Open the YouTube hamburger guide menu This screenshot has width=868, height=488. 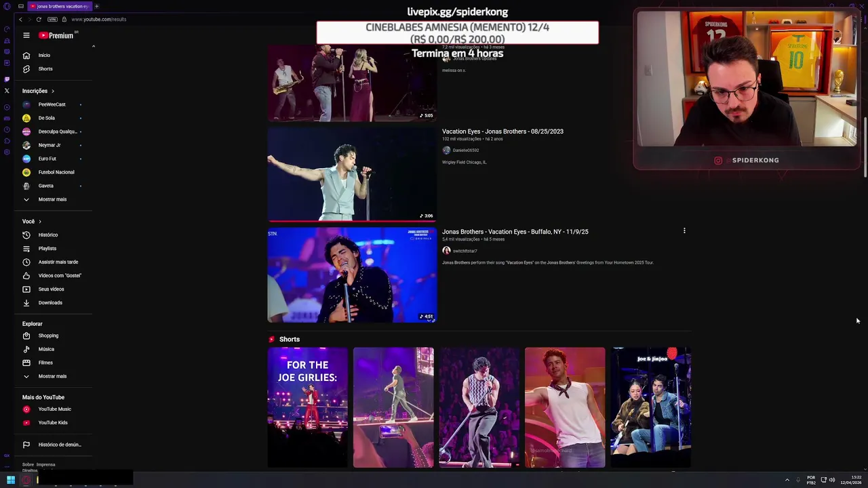pyautogui.click(x=26, y=35)
